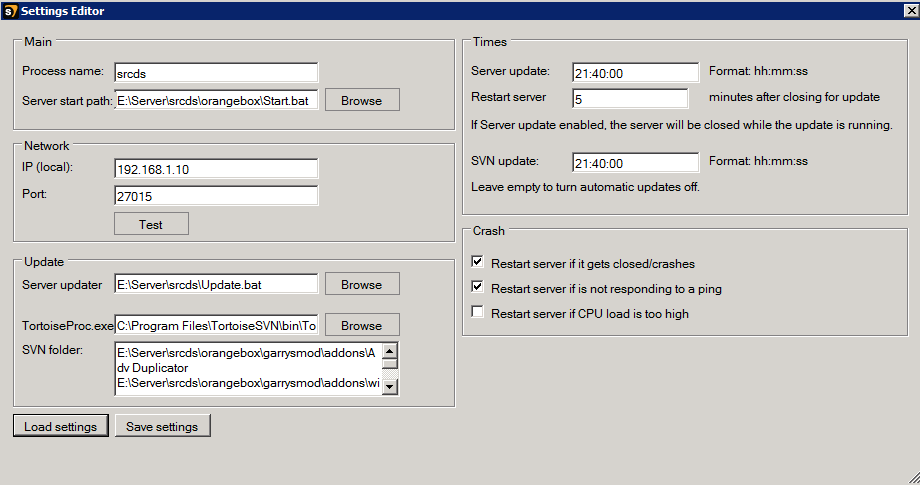The width and height of the screenshot is (920, 485).
Task: Click the Port number field
Action: (x=216, y=196)
